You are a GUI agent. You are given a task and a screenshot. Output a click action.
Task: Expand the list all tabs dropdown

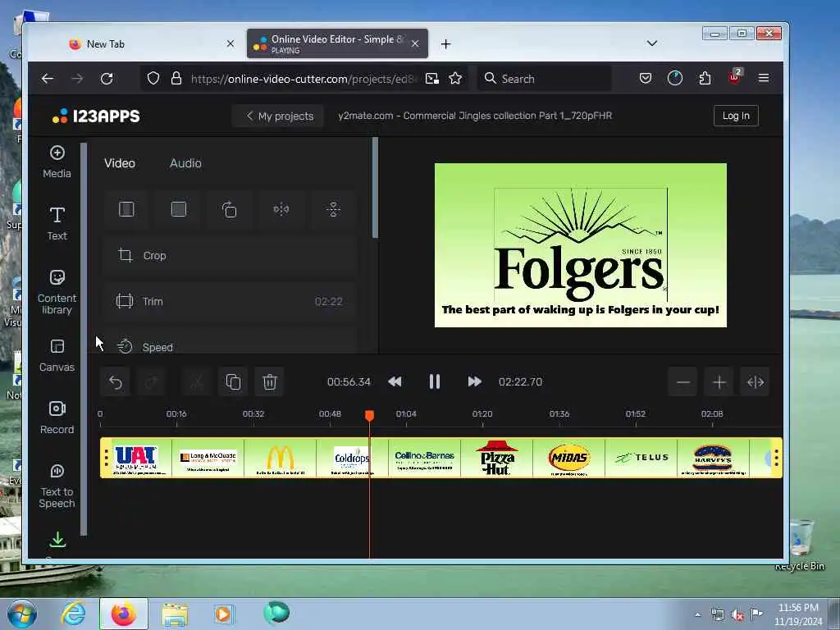coord(652,43)
